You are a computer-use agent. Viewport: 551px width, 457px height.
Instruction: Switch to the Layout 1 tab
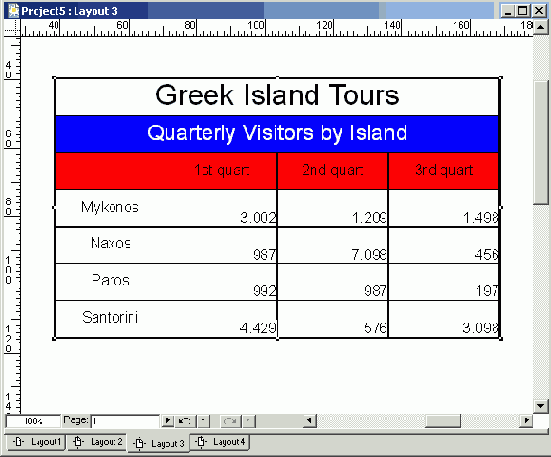point(35,442)
